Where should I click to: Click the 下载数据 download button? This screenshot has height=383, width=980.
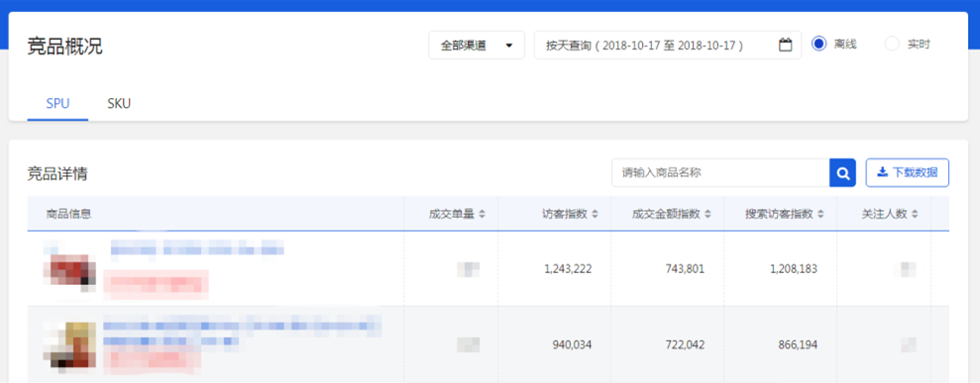[x=907, y=173]
